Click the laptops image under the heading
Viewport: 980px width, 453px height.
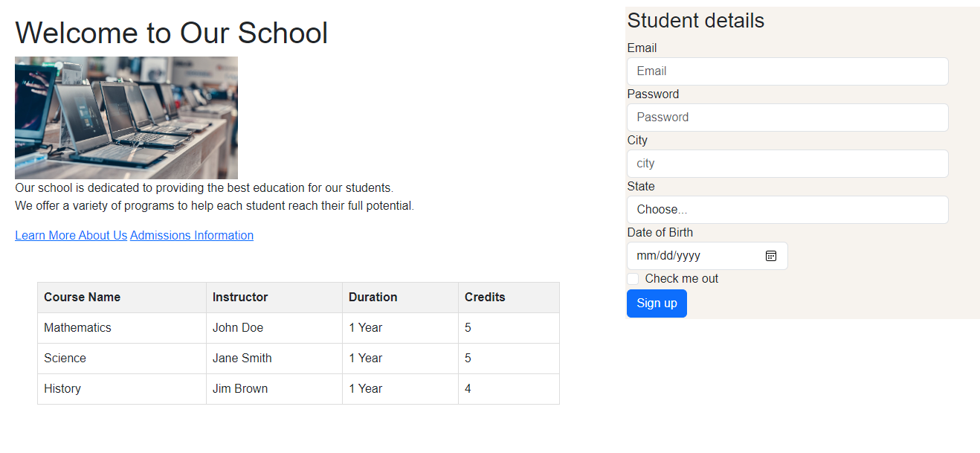[x=126, y=118]
